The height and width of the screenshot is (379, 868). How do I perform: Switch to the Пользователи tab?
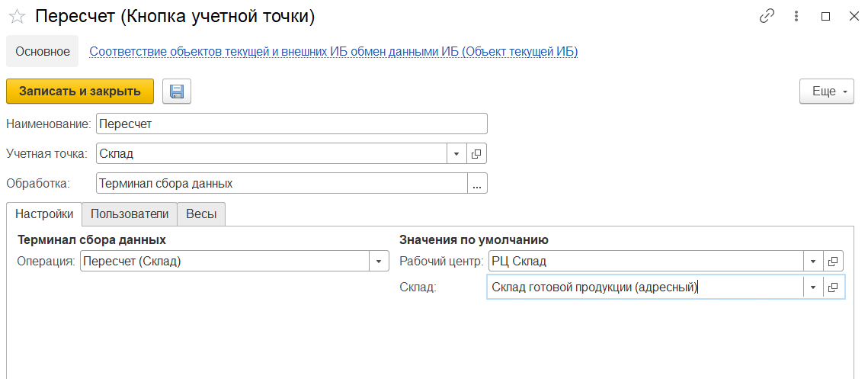pyautogui.click(x=130, y=214)
